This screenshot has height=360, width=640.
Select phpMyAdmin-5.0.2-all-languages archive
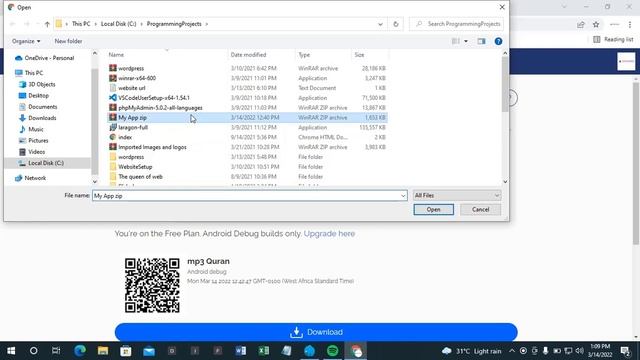247,108
